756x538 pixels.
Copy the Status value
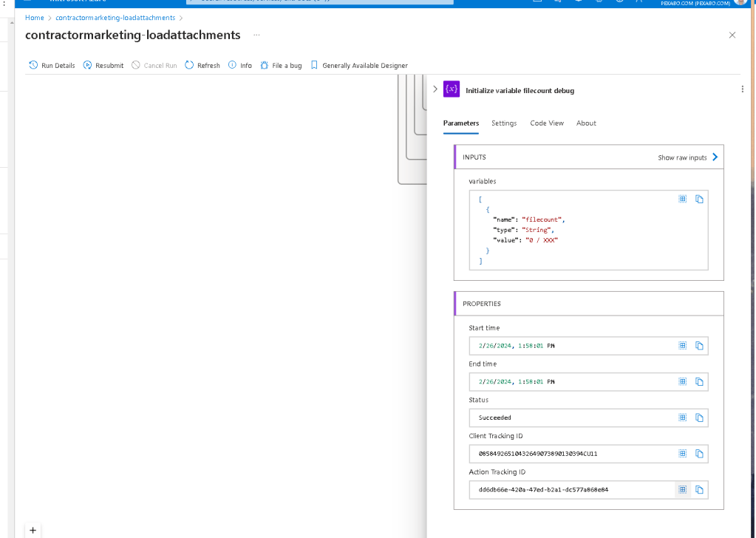click(x=699, y=418)
